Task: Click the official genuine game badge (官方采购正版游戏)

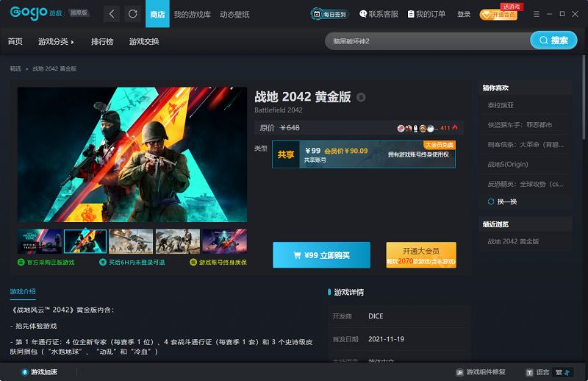Action: [x=46, y=263]
